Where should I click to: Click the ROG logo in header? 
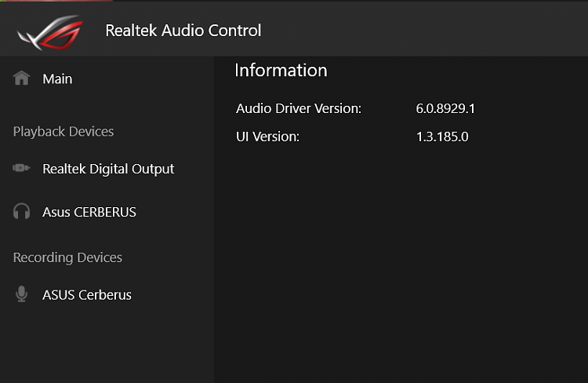50,32
